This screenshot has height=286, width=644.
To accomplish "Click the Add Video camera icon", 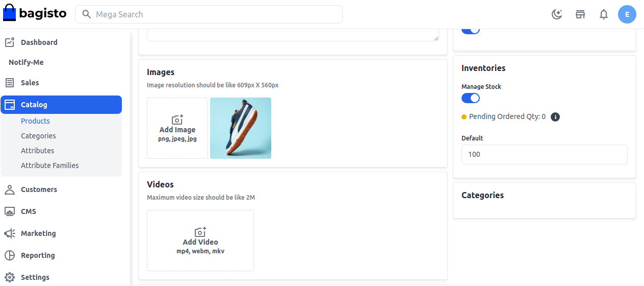I will pos(200,232).
